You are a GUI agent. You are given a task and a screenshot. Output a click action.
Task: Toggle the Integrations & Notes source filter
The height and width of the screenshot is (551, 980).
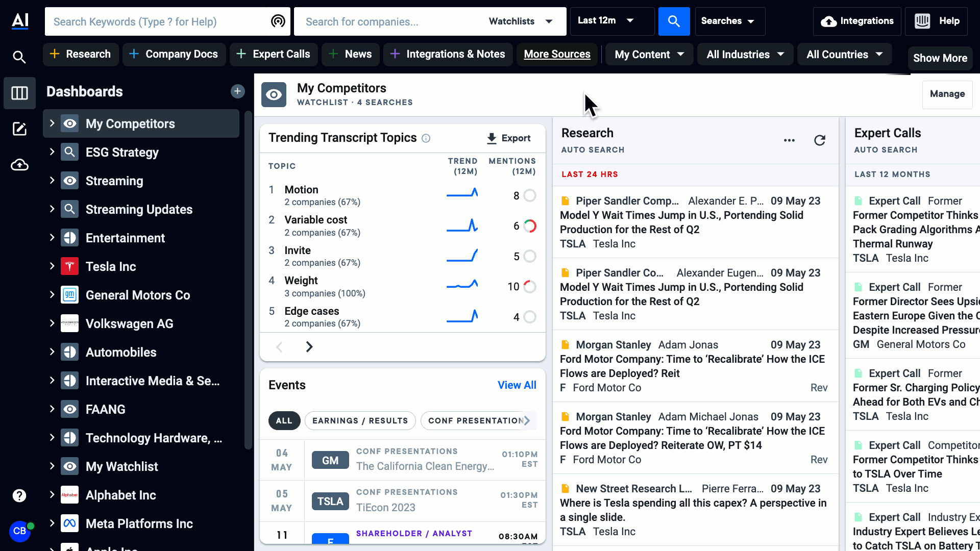point(448,54)
